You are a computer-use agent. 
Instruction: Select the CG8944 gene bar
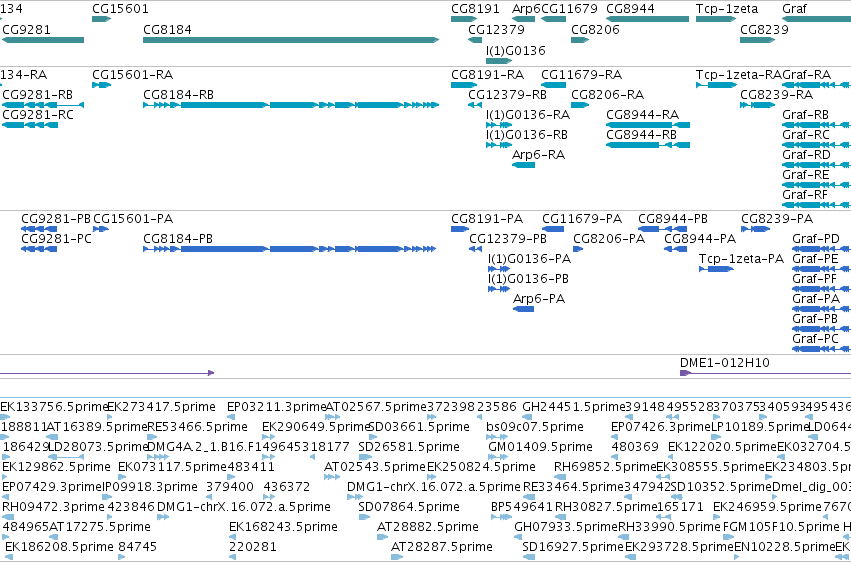647,19
